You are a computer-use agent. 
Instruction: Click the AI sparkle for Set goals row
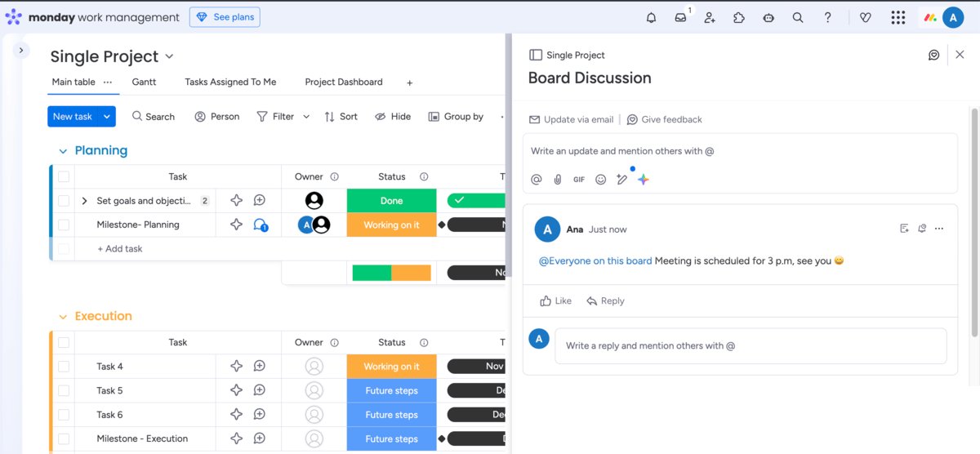pos(236,200)
